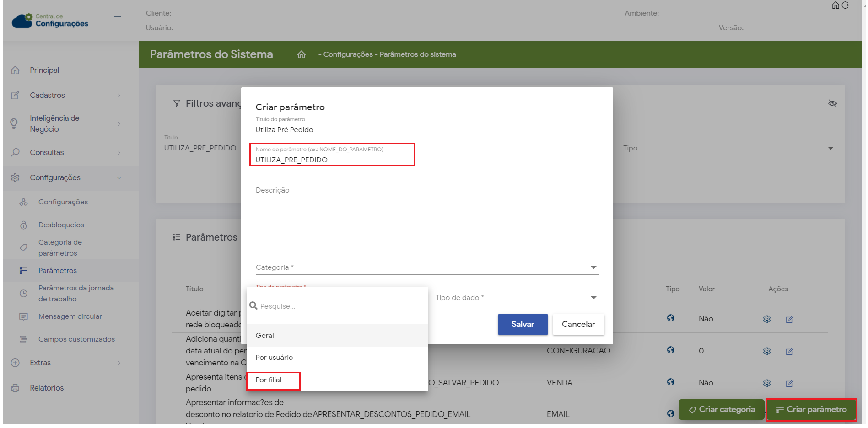
Task: Click globe type icon in first row
Action: point(670,318)
